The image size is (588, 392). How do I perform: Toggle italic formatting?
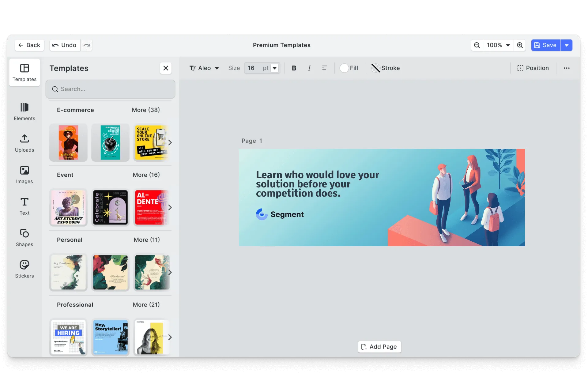pos(309,68)
